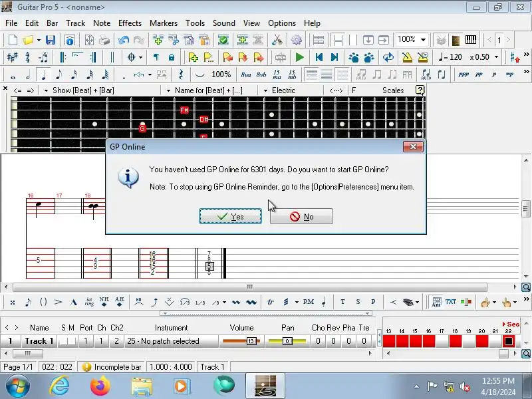
Task: Open the time signature icon
Action: pyautogui.click(x=27, y=57)
